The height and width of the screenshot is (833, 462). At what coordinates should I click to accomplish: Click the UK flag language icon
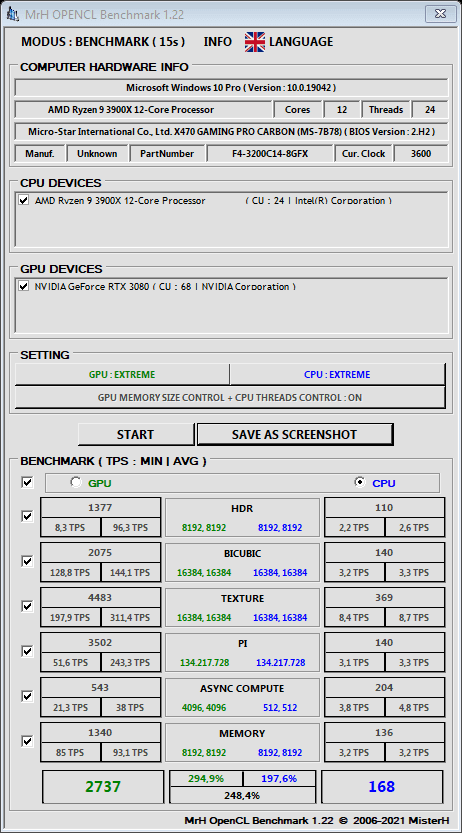tap(255, 42)
